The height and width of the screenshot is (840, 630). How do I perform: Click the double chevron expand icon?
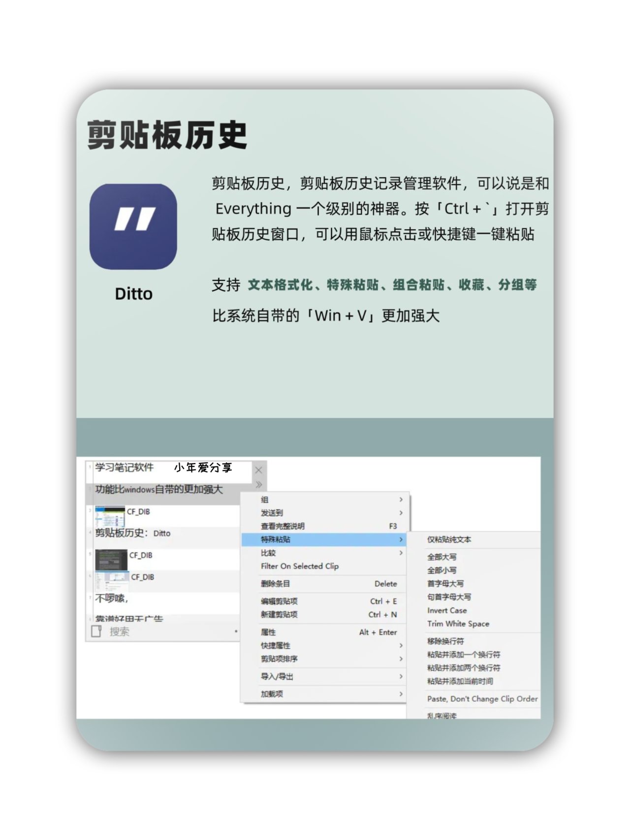click(259, 485)
